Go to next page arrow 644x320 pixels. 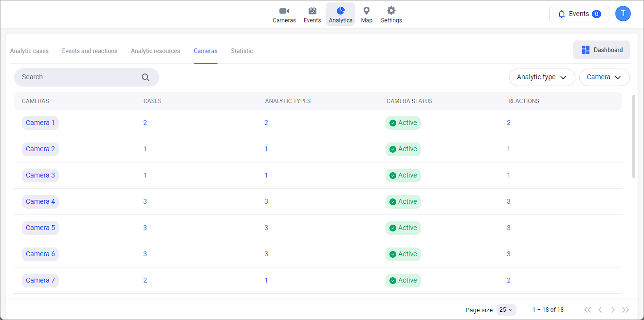click(x=613, y=310)
